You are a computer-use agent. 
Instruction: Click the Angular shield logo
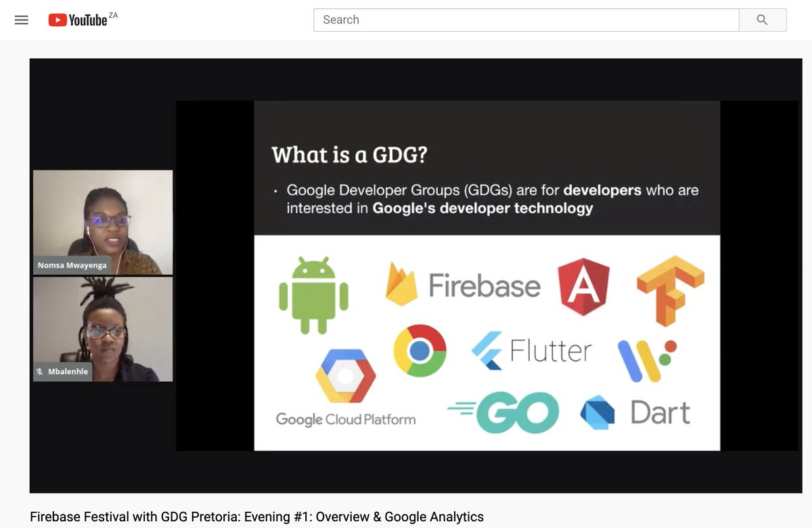[x=583, y=286]
